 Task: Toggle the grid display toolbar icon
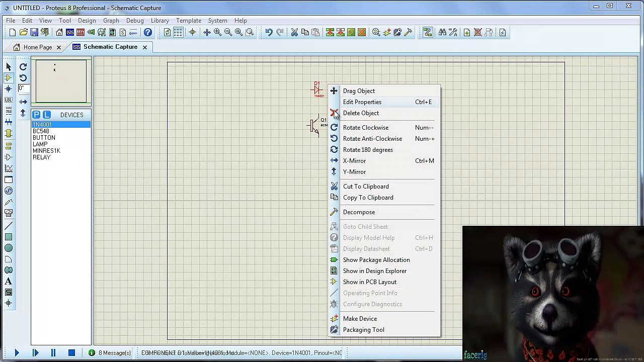click(x=178, y=33)
